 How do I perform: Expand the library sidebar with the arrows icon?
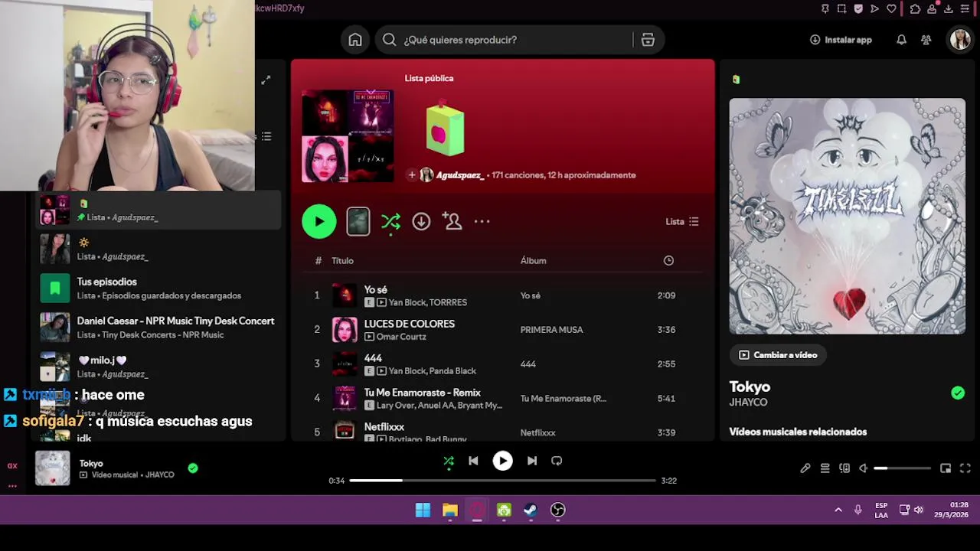pos(266,80)
